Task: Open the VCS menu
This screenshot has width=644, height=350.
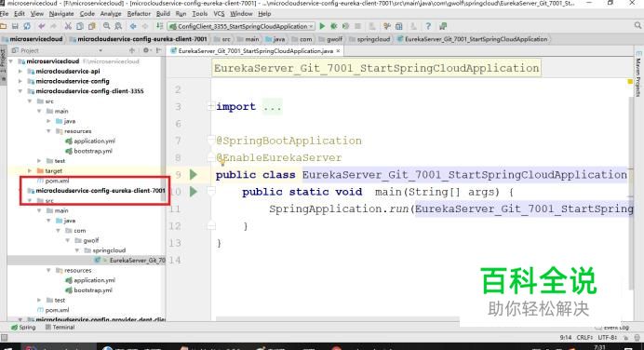Action: (x=219, y=14)
